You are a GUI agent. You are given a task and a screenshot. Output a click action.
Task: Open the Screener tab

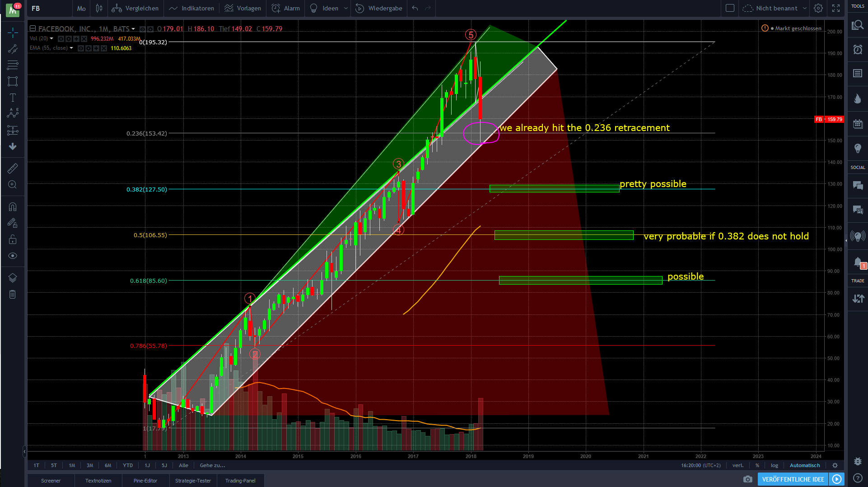(51, 481)
